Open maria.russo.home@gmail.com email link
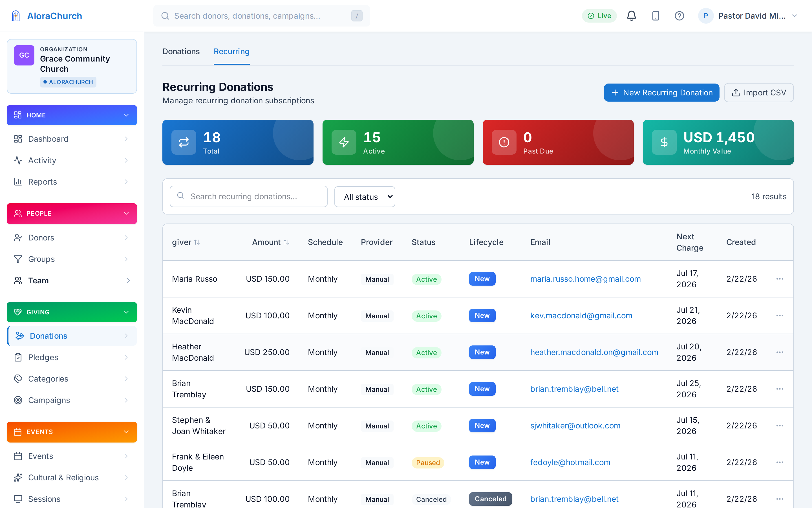 [585, 279]
